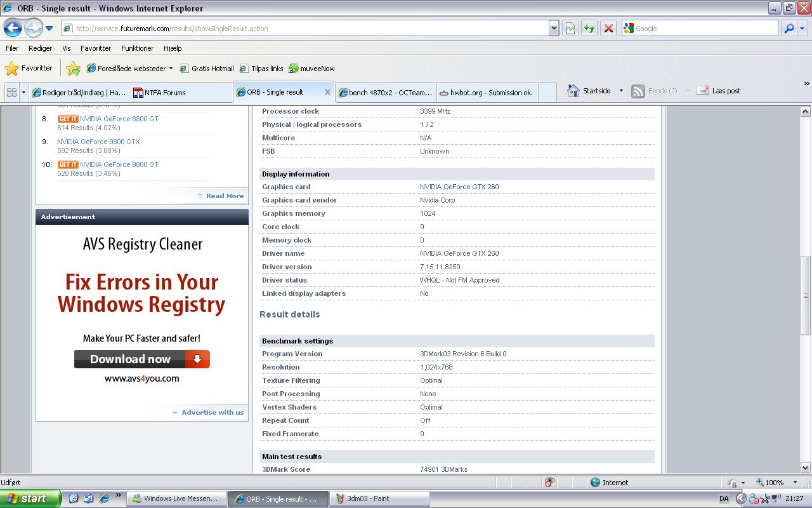The width and height of the screenshot is (812, 508).
Task: Open the Filer menu
Action: coord(12,48)
